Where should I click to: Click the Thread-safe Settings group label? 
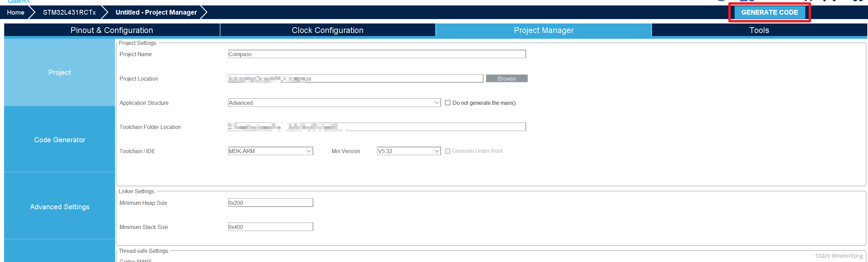(143, 251)
